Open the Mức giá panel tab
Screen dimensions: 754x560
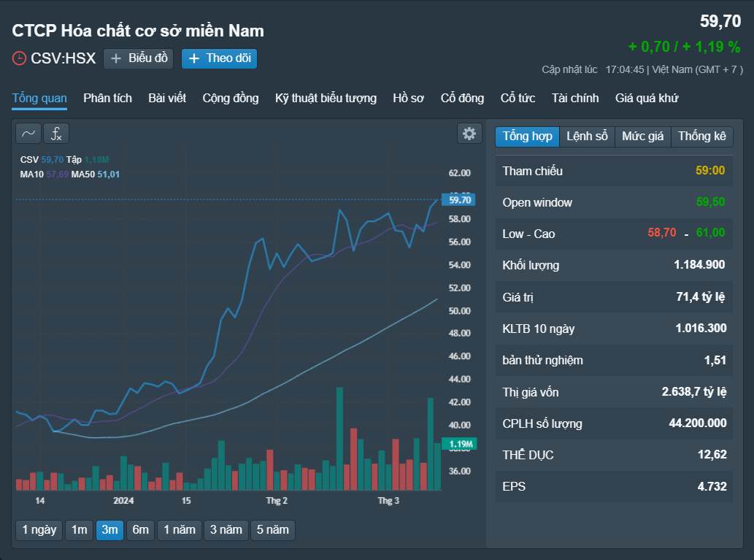pos(643,137)
